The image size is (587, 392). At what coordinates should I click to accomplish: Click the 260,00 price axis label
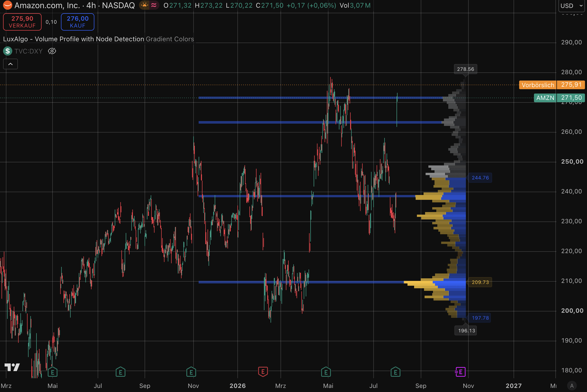tap(571, 132)
